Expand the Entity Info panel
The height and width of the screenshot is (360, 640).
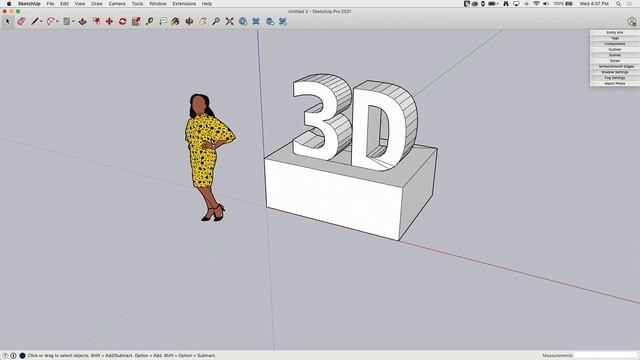pyautogui.click(x=615, y=32)
